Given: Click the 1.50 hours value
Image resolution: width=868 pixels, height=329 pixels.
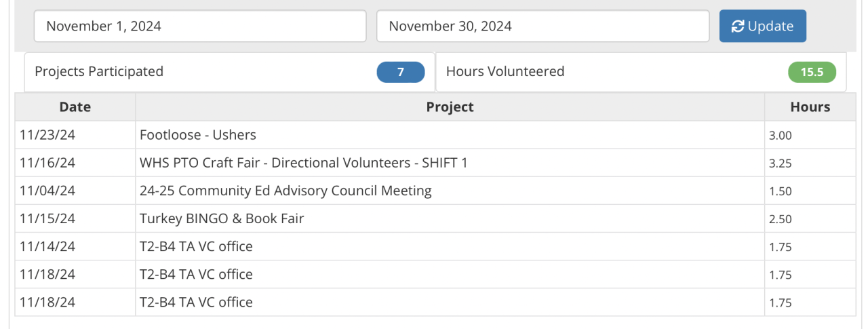Looking at the screenshot, I should point(781,191).
